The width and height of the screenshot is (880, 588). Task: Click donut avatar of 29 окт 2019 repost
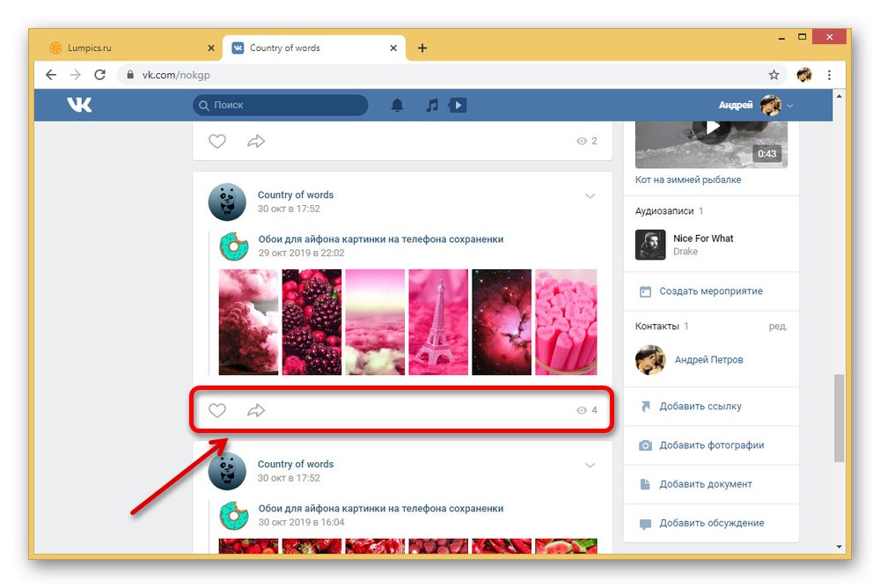234,246
